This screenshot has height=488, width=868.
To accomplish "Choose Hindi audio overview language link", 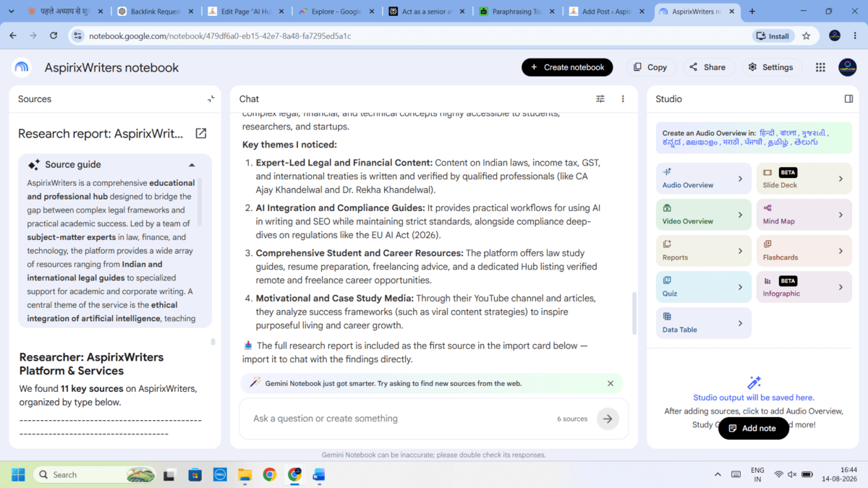I will click(x=766, y=133).
